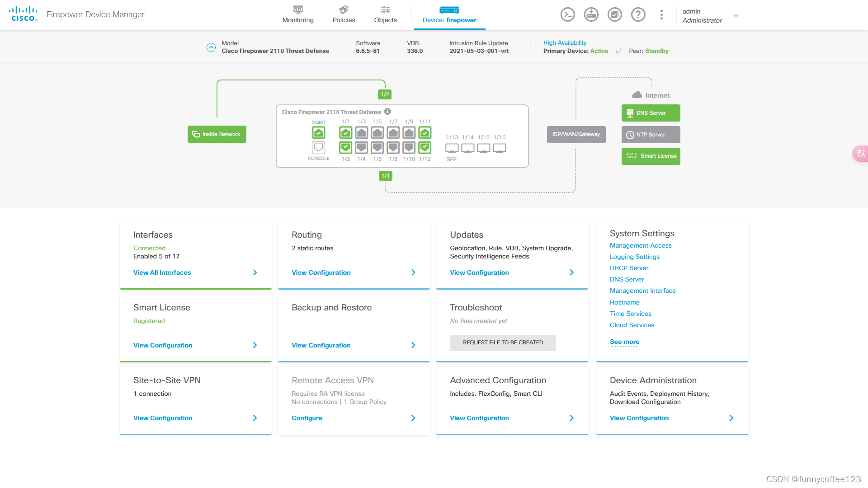The height and width of the screenshot is (488, 868).
Task: Click the deployment icon in header
Action: tap(591, 15)
